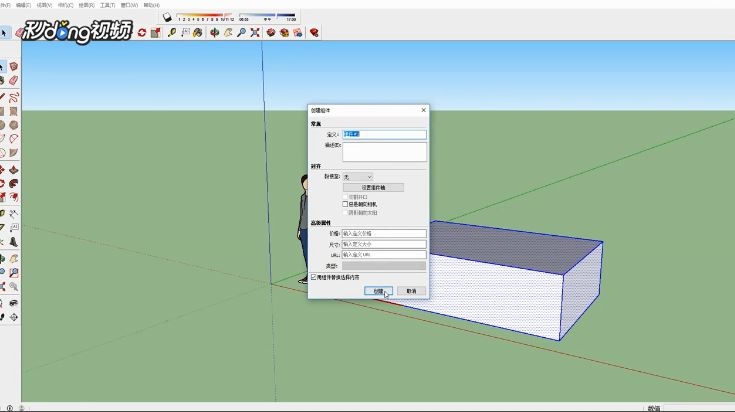Image resolution: width=735 pixels, height=412 pixels.
Task: Select the Zoom magnifier tool in top toolbar
Action: (241, 32)
